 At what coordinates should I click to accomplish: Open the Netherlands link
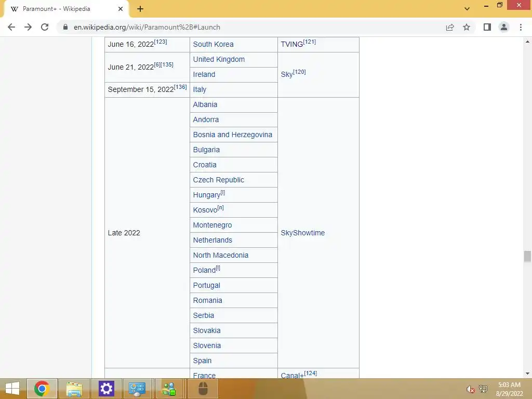[212, 240]
